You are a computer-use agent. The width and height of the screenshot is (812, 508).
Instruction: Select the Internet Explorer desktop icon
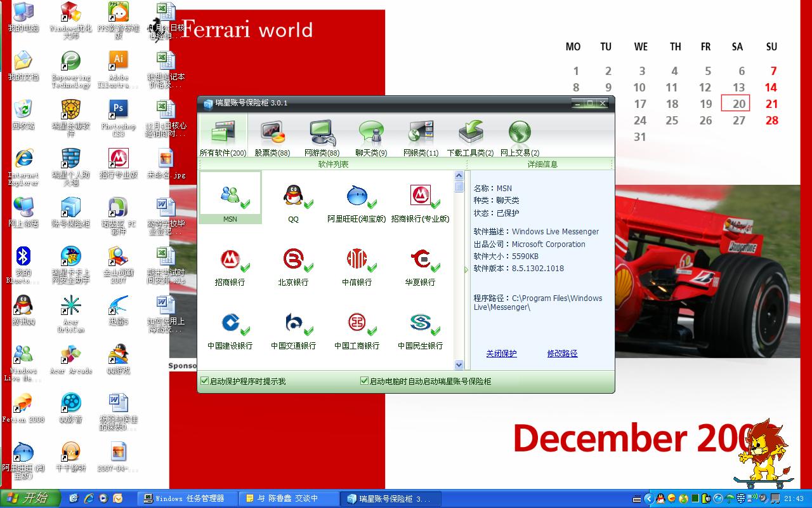23,167
